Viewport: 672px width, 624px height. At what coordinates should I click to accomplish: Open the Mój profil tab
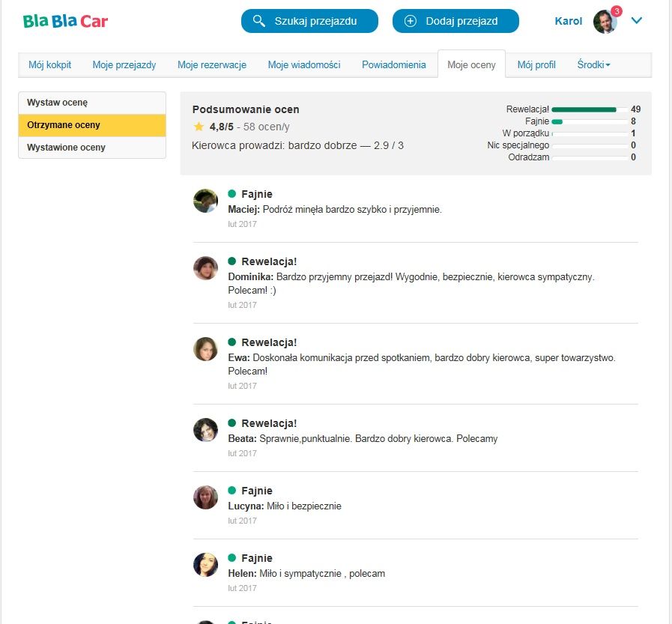tap(536, 64)
